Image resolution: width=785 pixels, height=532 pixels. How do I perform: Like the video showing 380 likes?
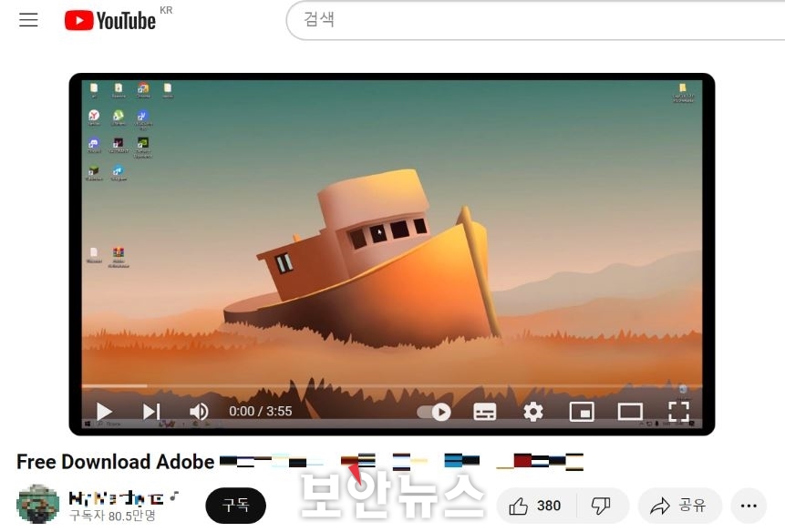point(536,506)
